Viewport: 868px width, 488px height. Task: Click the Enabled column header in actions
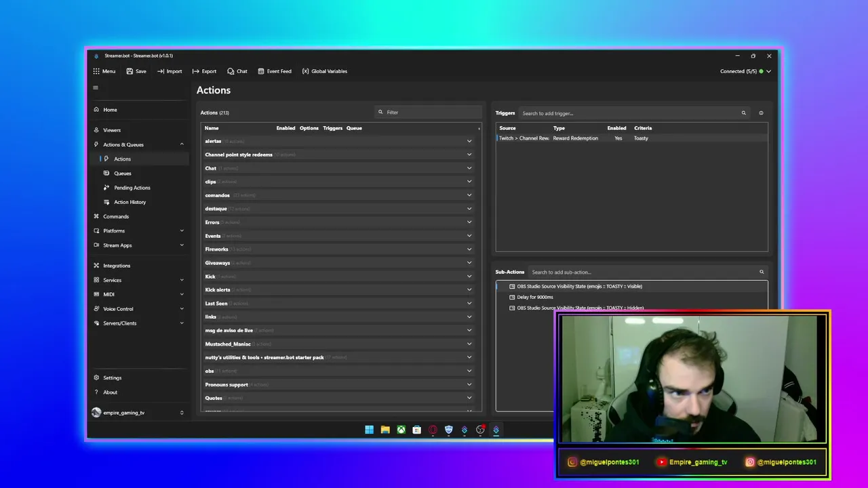(x=285, y=128)
